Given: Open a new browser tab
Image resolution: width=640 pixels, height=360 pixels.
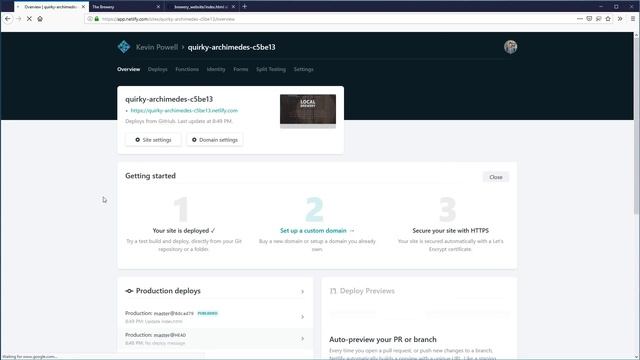Looking at the screenshot, I should coord(244,7).
